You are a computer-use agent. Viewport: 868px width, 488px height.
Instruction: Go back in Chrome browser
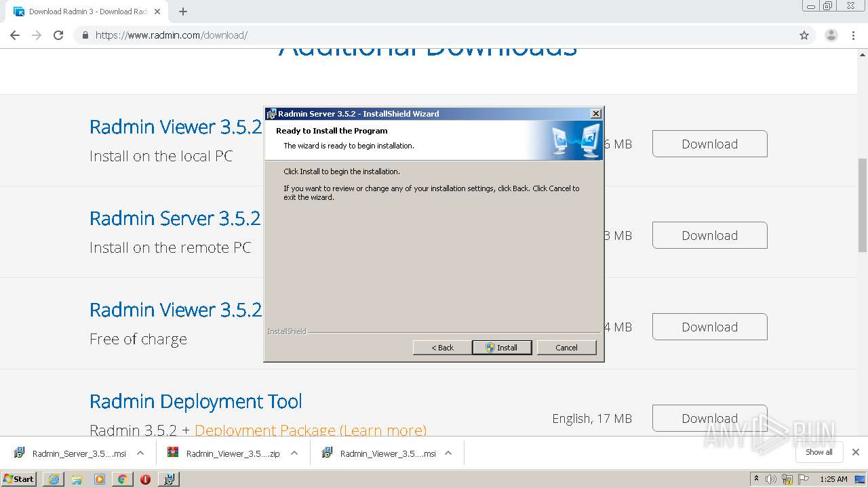(x=15, y=35)
